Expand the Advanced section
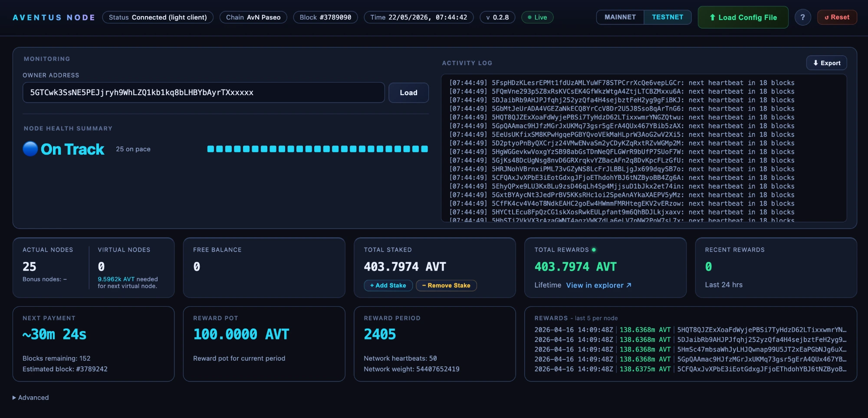The image size is (868, 418). pyautogui.click(x=30, y=398)
